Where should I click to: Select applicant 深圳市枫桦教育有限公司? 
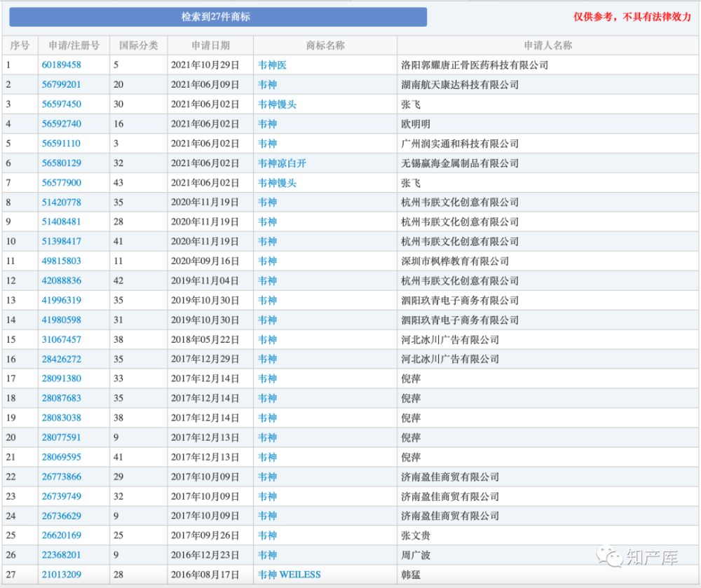point(455,261)
